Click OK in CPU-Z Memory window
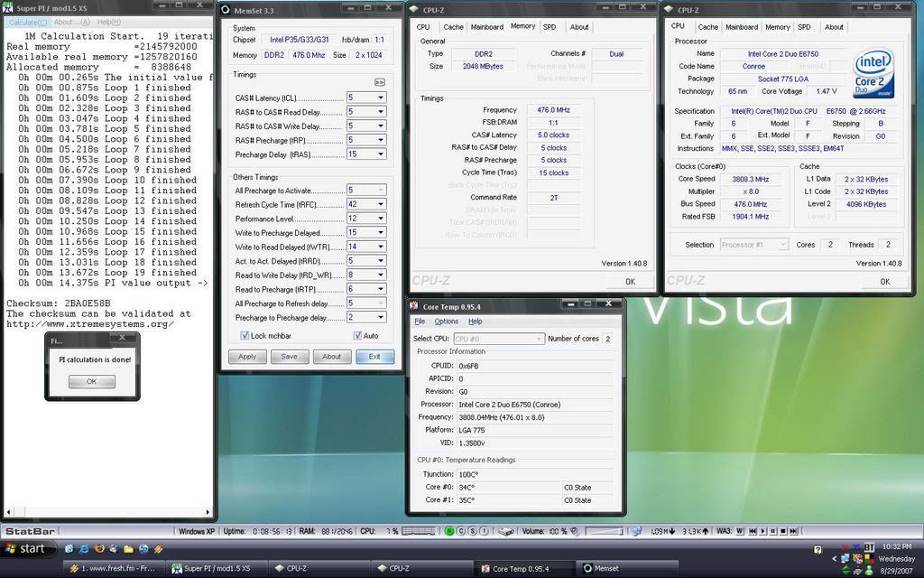This screenshot has width=924, height=578. (x=630, y=282)
